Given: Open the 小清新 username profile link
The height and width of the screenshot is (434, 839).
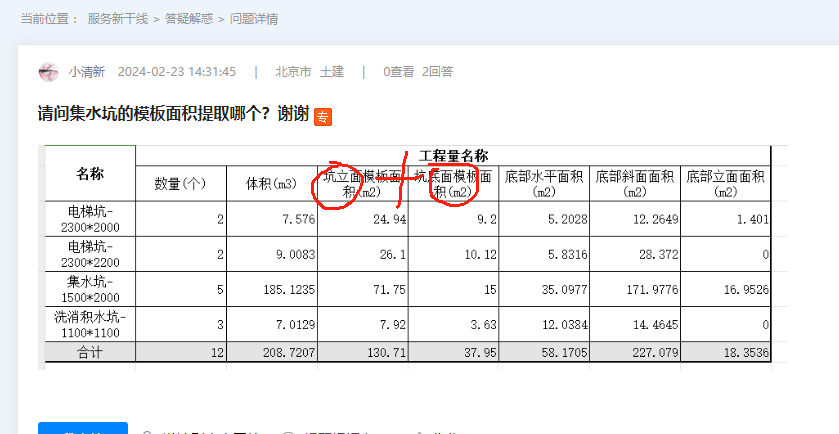Looking at the screenshot, I should pyautogui.click(x=87, y=72).
